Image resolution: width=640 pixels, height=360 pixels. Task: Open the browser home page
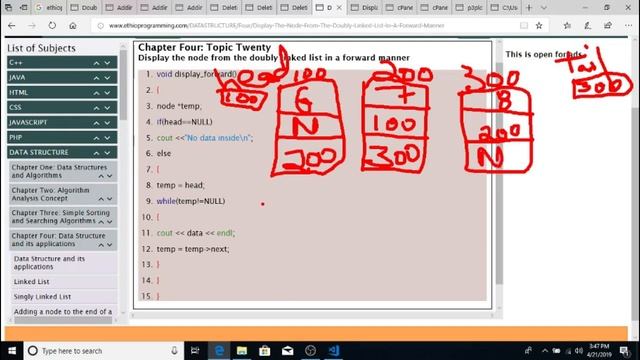coord(73,25)
